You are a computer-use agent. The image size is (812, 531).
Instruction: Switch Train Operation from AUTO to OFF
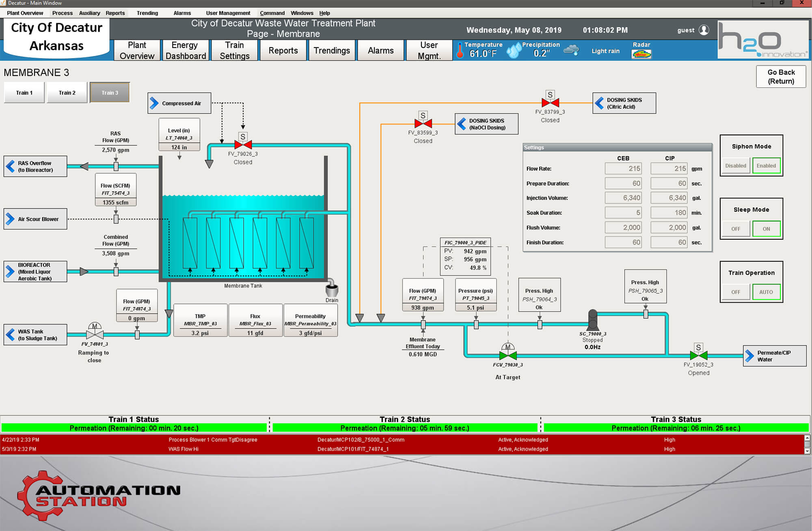coord(736,292)
